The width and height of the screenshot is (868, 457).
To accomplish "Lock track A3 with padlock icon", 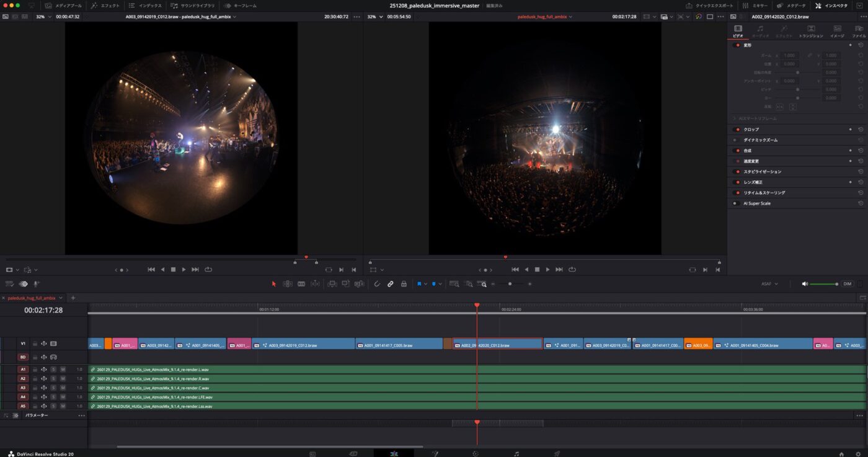I will point(35,388).
